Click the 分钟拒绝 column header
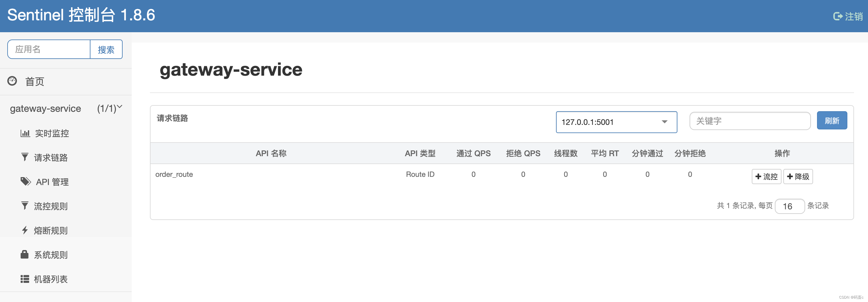 [690, 153]
